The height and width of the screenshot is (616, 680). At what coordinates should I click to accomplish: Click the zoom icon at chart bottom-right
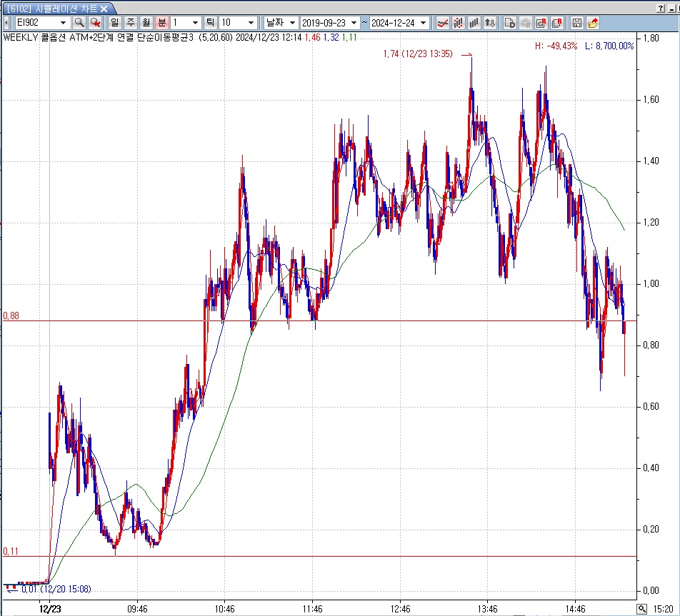tap(641, 609)
